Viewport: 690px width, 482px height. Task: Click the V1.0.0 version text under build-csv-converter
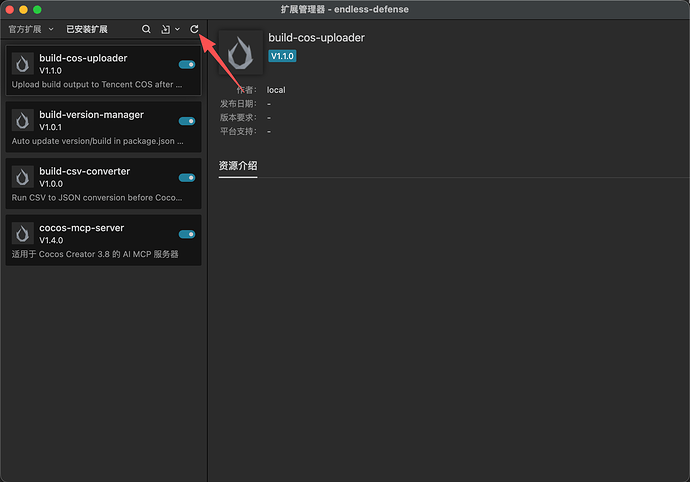(x=51, y=184)
